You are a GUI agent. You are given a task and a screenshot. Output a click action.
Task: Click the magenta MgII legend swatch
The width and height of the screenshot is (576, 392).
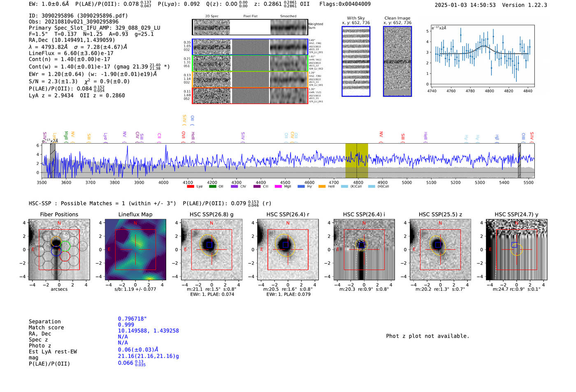tap(279, 186)
